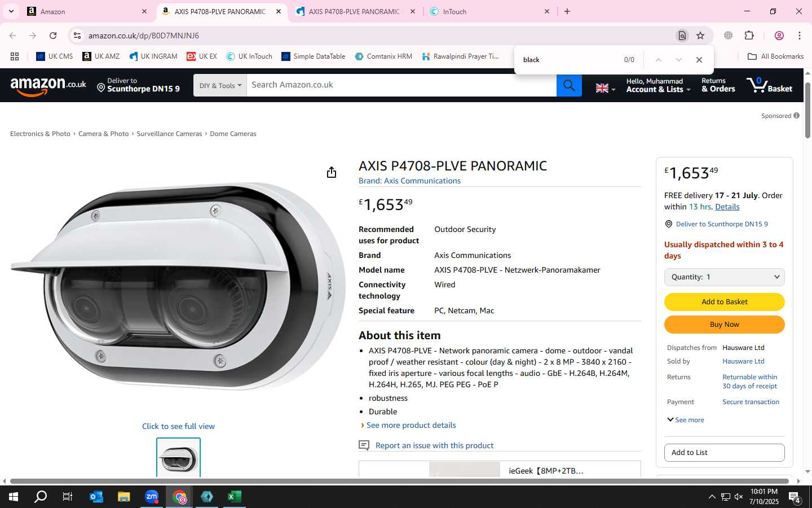Click the Add to List button
The height and width of the screenshot is (508, 812).
click(725, 453)
